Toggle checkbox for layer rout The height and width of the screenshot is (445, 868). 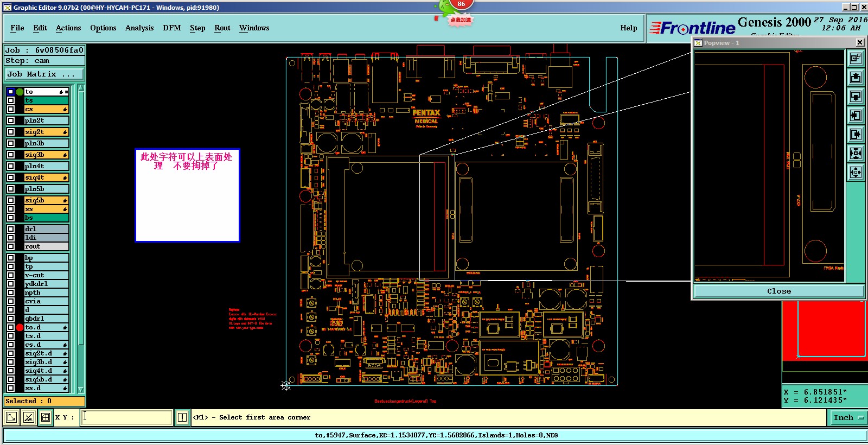click(11, 246)
